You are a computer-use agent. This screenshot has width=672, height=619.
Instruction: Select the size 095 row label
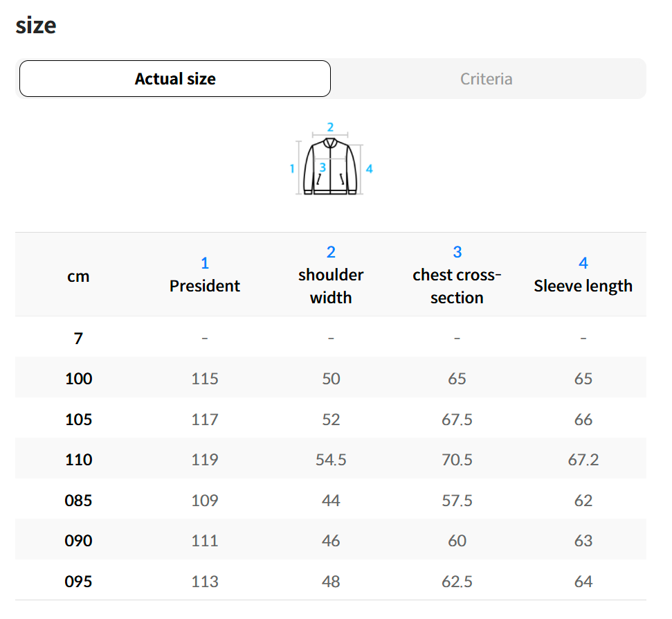tap(78, 582)
